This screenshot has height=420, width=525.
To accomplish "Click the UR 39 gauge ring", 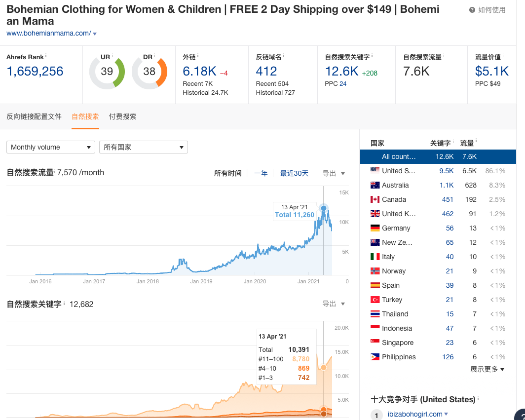I will pyautogui.click(x=107, y=72).
